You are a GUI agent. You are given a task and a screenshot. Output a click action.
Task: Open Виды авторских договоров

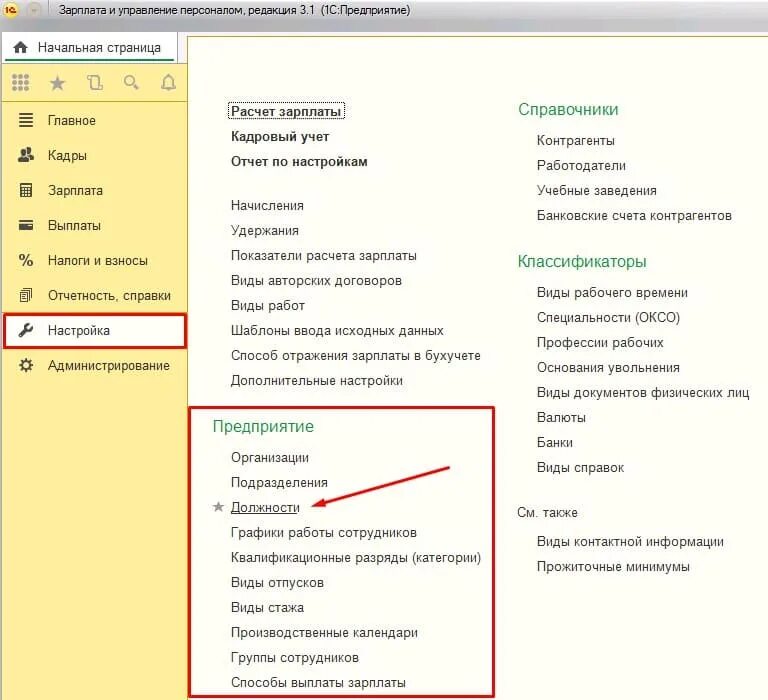click(x=316, y=280)
